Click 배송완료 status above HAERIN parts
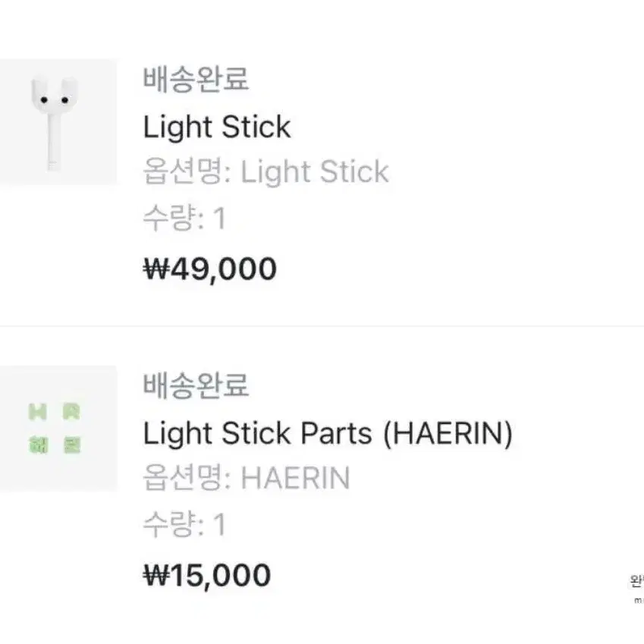The height and width of the screenshot is (644, 644). [196, 385]
